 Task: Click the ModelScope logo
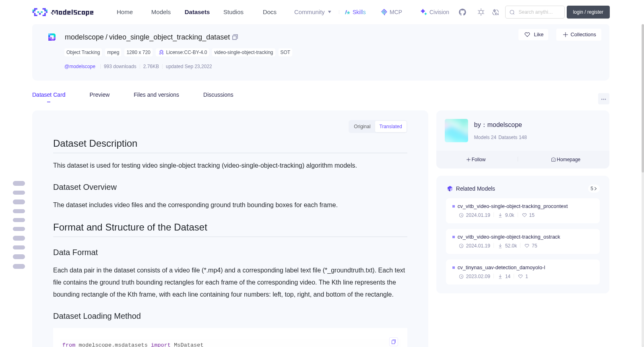click(x=63, y=12)
